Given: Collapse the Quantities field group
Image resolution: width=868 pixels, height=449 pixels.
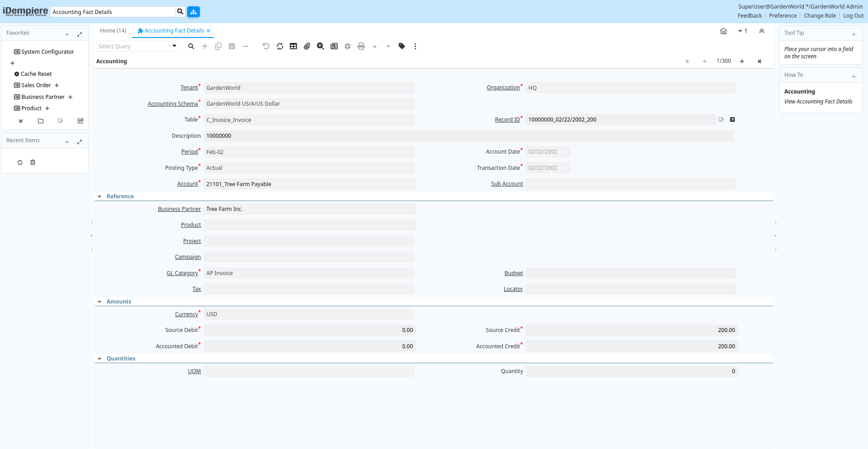Looking at the screenshot, I should click(99, 359).
